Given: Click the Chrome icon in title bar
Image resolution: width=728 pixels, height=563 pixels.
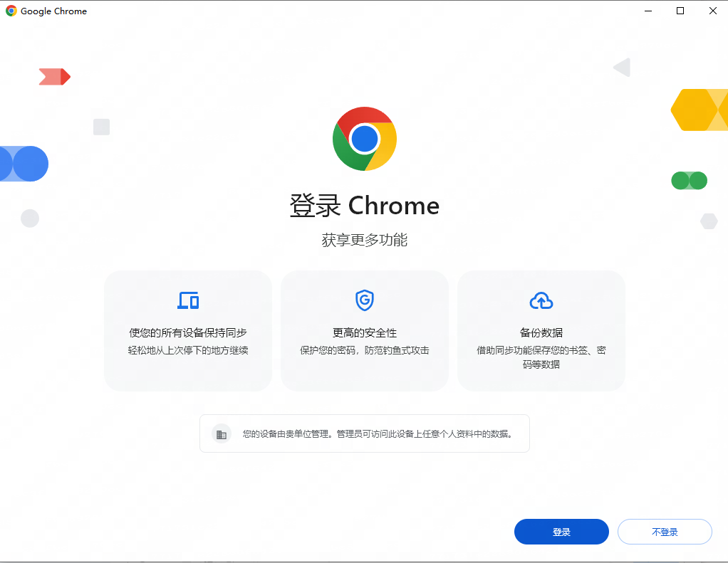Looking at the screenshot, I should click(x=11, y=11).
